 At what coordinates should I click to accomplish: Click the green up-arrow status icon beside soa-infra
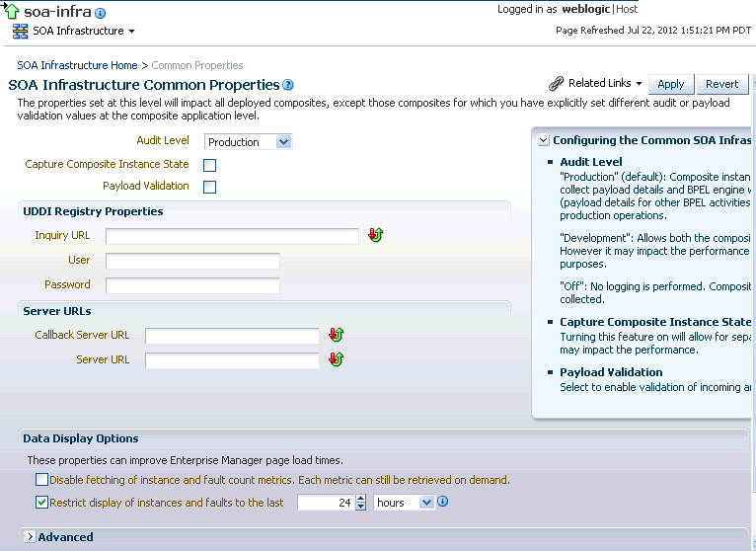[x=11, y=11]
